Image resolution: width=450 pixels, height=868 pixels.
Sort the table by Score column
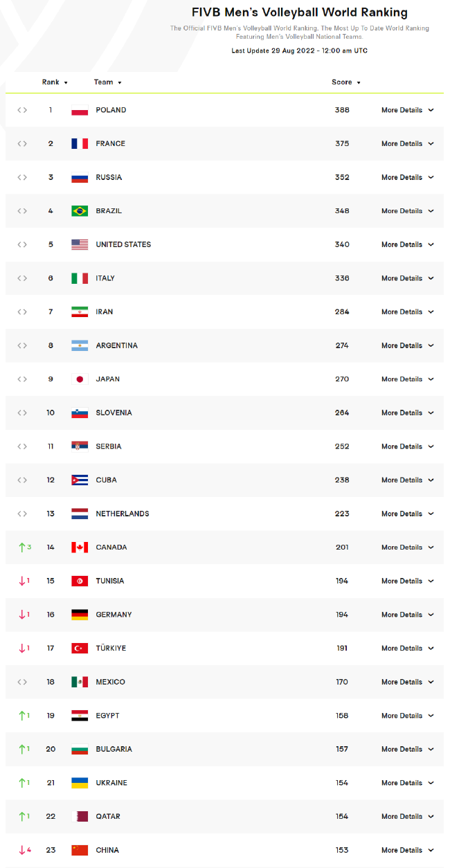(x=346, y=82)
